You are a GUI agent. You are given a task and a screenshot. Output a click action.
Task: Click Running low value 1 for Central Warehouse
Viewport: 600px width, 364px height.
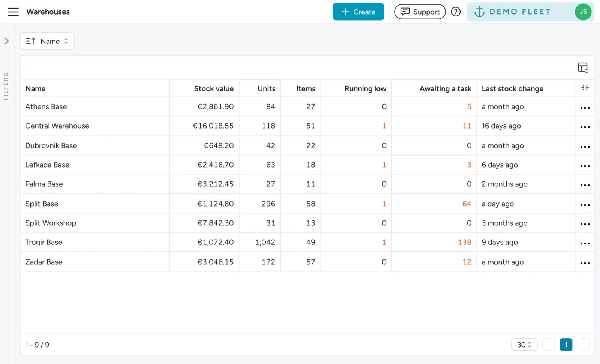(384, 126)
